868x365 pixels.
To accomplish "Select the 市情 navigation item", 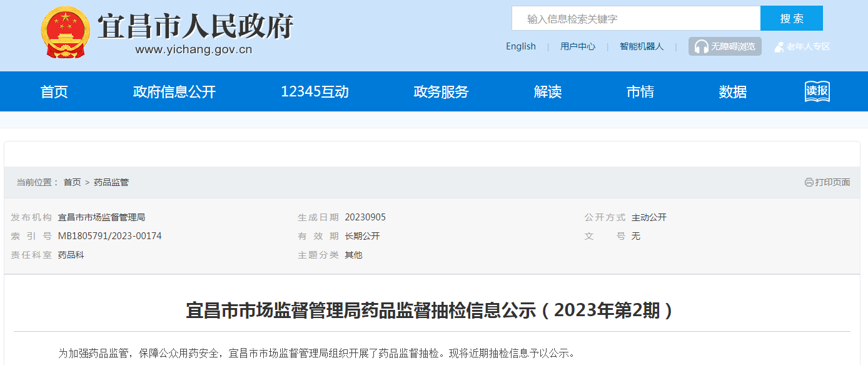I will tap(640, 92).
